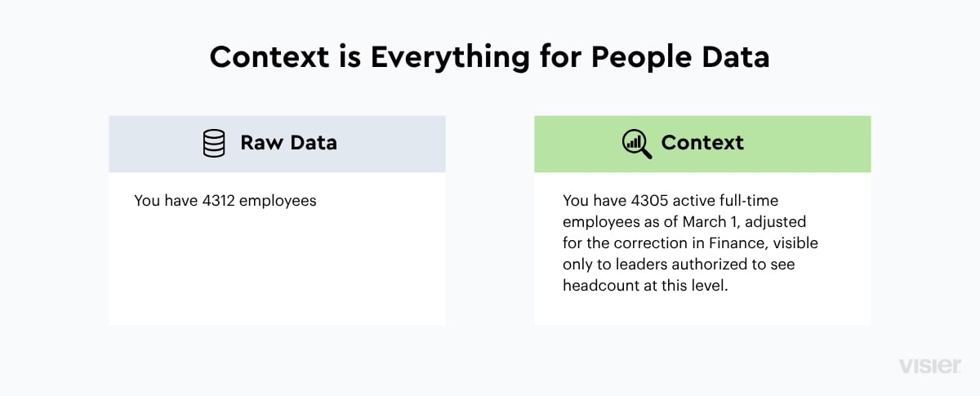
Task: Click the text "You have 4312 employees"
Action: click(225, 200)
